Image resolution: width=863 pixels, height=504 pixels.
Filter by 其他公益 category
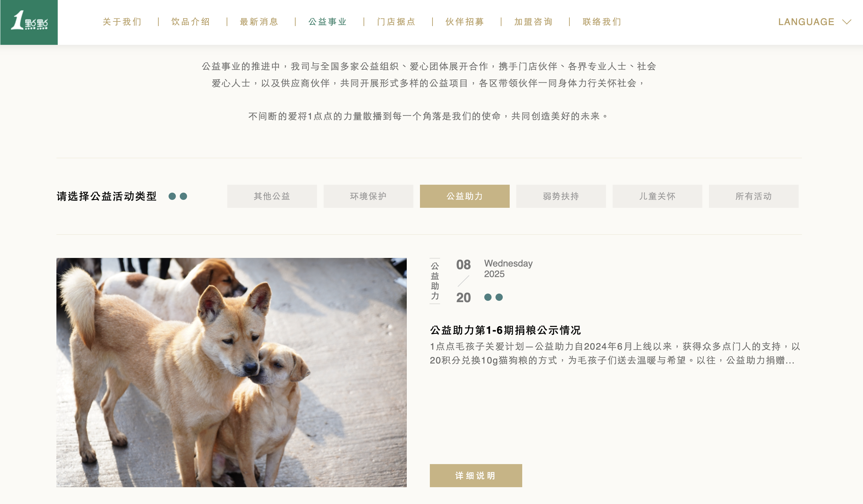click(x=272, y=196)
